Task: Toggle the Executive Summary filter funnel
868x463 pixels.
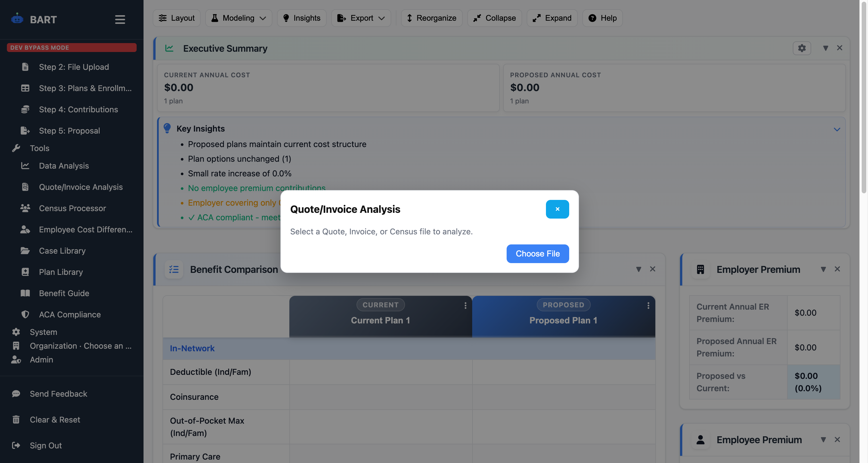Action: coord(826,48)
